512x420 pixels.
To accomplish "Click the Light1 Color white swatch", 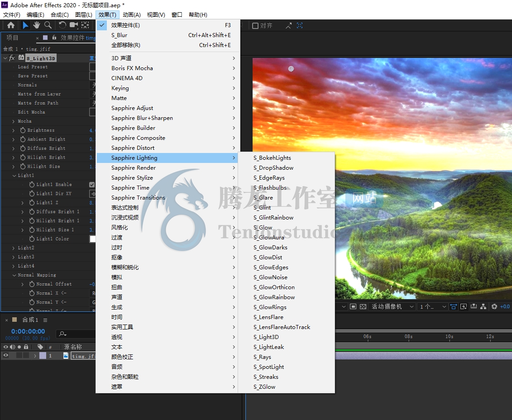I will click(93, 239).
